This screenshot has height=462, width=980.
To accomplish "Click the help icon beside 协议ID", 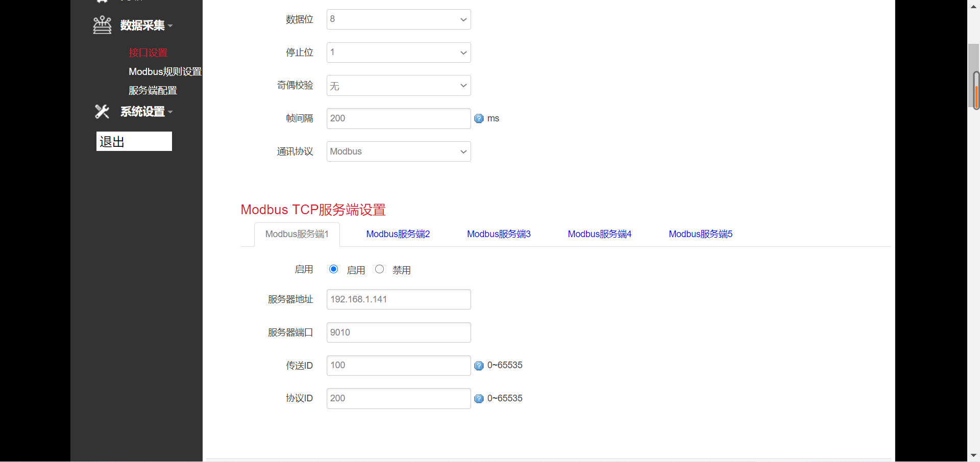I will pos(479,398).
